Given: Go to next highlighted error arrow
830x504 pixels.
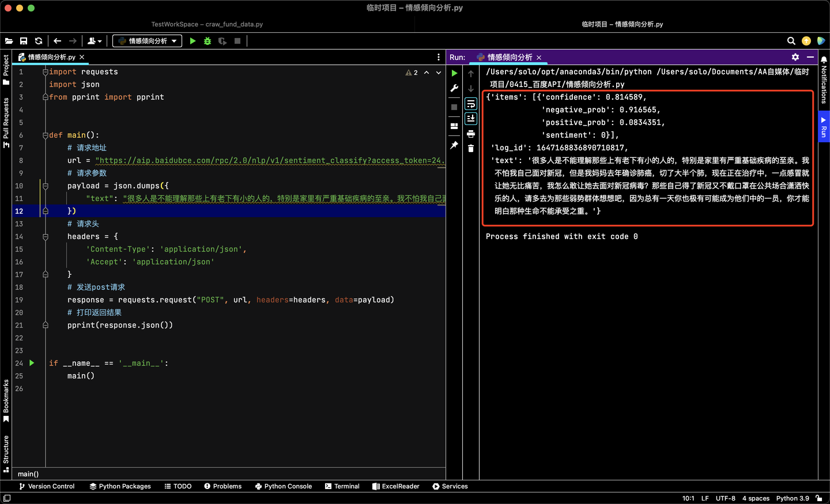Looking at the screenshot, I should pos(439,73).
